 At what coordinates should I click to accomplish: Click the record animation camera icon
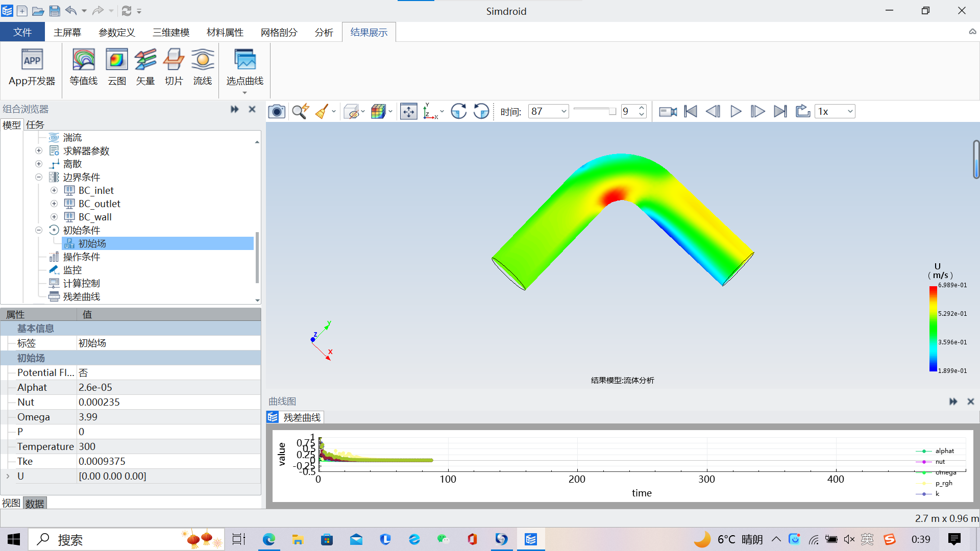click(668, 111)
